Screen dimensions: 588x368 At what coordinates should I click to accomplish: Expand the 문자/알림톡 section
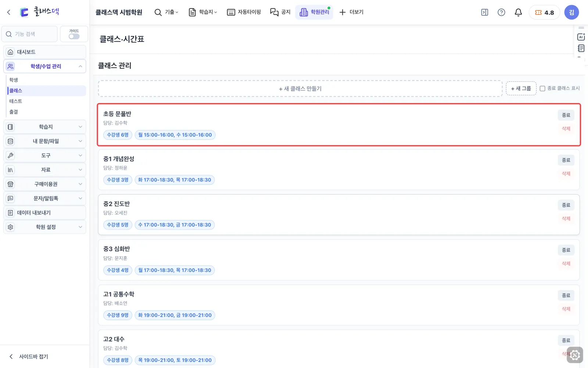point(45,198)
